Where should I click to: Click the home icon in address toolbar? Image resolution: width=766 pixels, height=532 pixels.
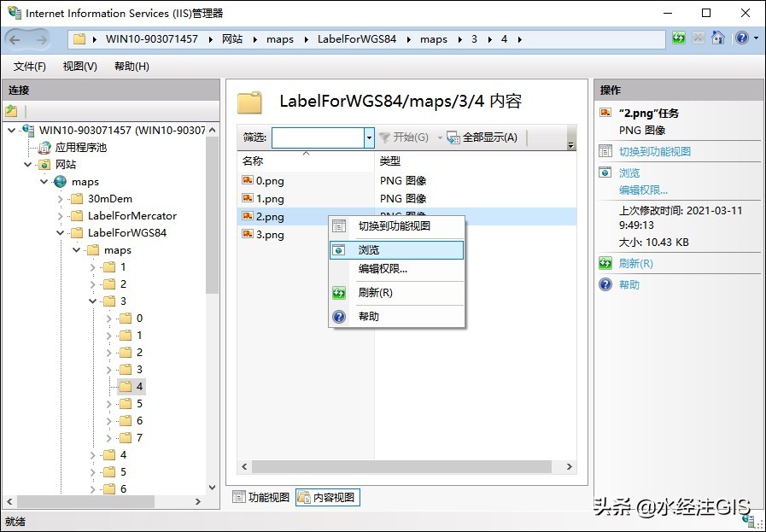(x=717, y=38)
